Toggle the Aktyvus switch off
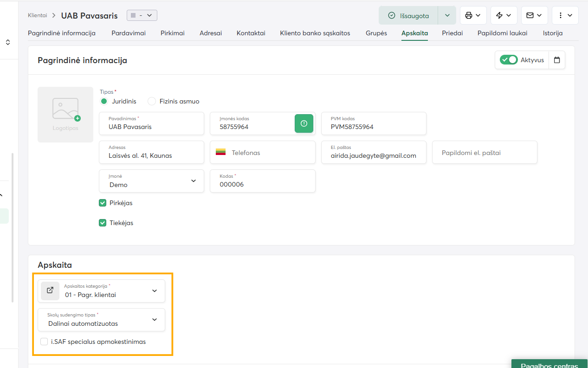 509,60
